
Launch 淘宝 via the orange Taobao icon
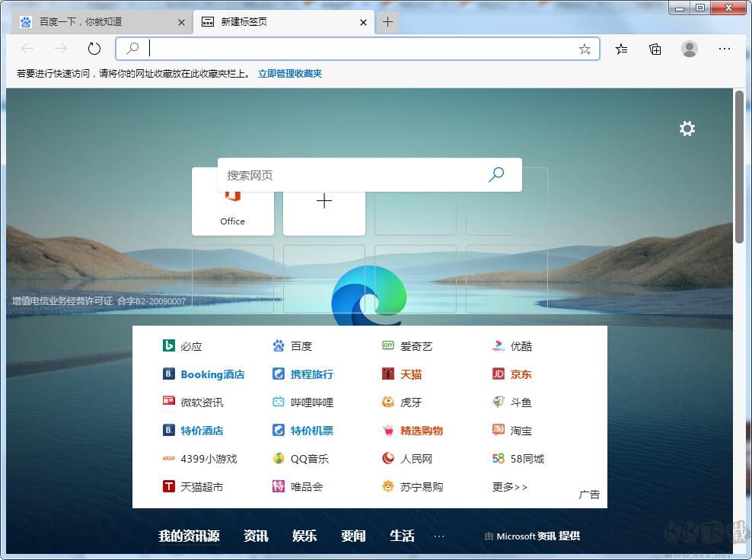498,430
